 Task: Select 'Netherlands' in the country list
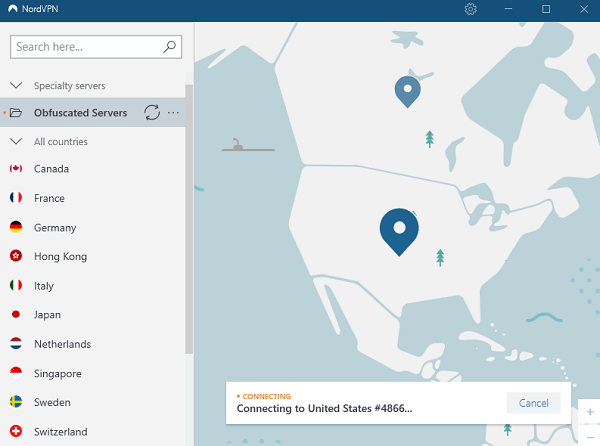[62, 344]
